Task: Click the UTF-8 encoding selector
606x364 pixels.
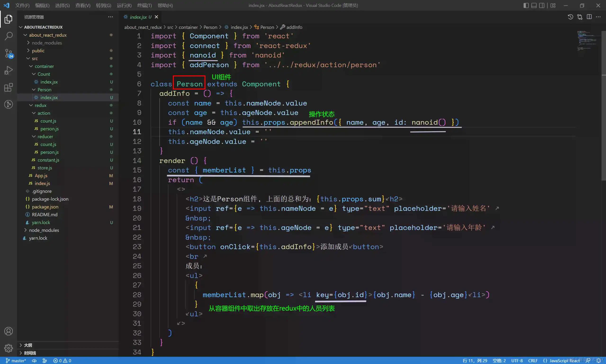Action: pyautogui.click(x=517, y=360)
